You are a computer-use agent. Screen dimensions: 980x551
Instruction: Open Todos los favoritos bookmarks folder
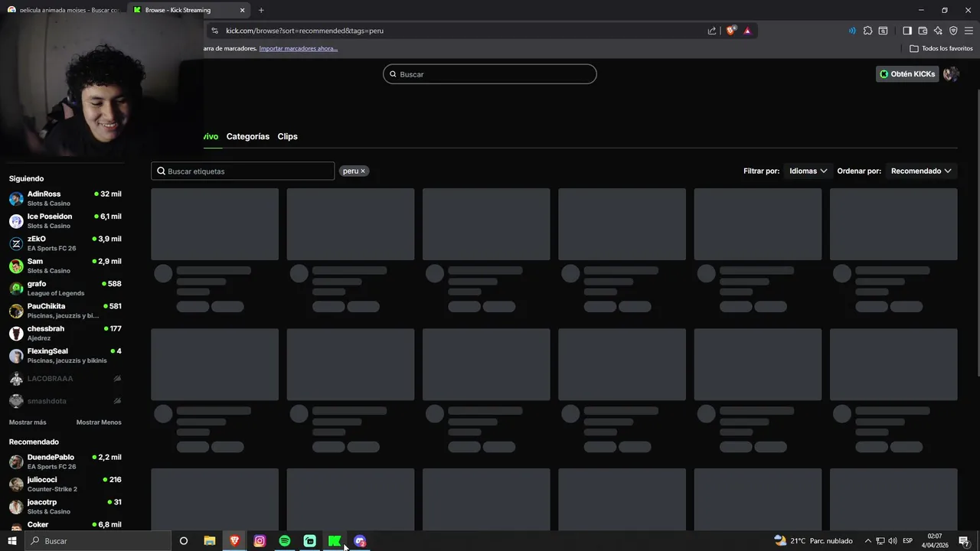(941, 48)
